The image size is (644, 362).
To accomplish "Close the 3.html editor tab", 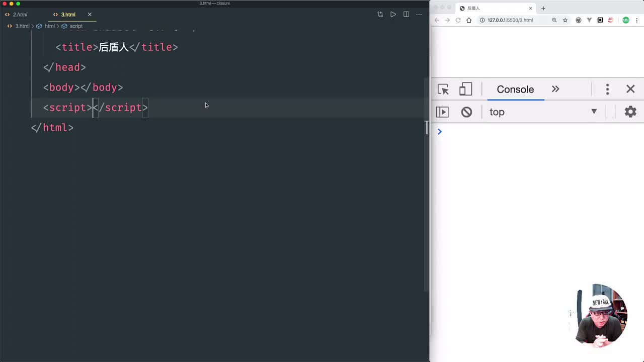I will [90, 15].
